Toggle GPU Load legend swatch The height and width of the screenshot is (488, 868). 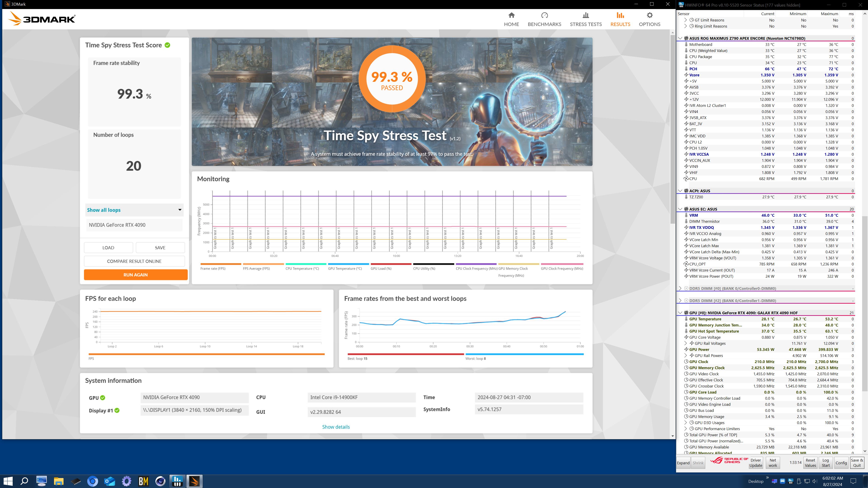coord(391,264)
